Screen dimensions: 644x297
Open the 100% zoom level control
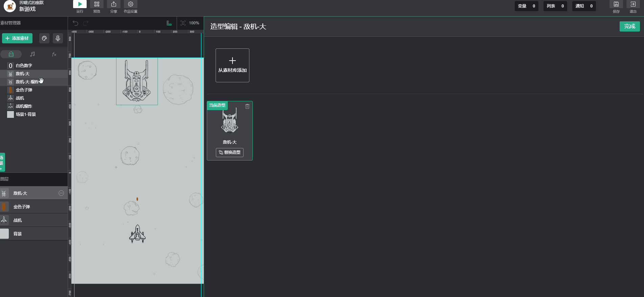tap(194, 23)
